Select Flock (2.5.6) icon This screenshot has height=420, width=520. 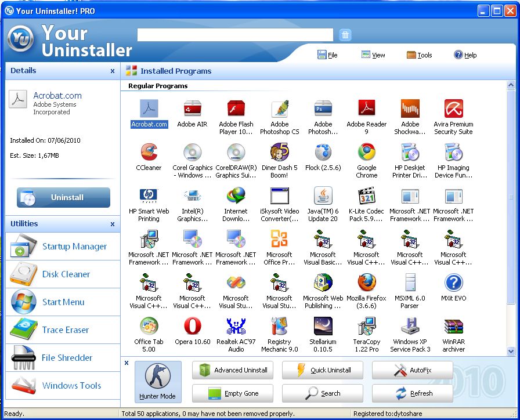click(x=323, y=152)
